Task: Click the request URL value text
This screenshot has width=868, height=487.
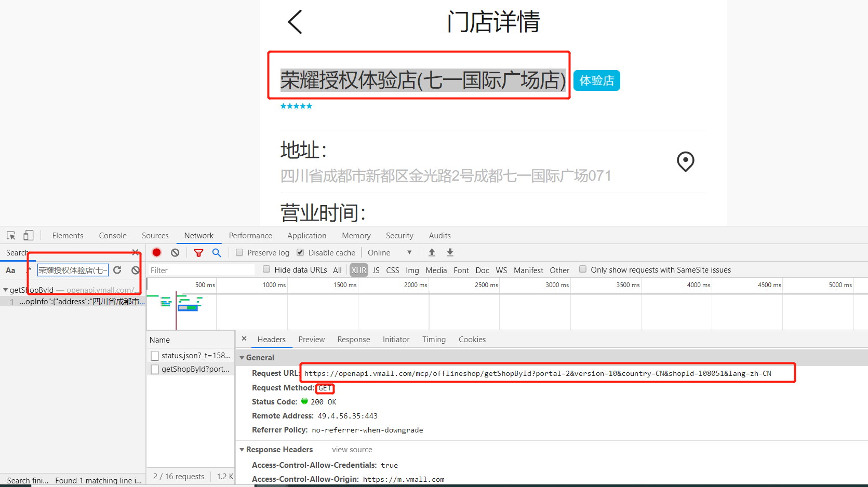Action: [x=538, y=373]
